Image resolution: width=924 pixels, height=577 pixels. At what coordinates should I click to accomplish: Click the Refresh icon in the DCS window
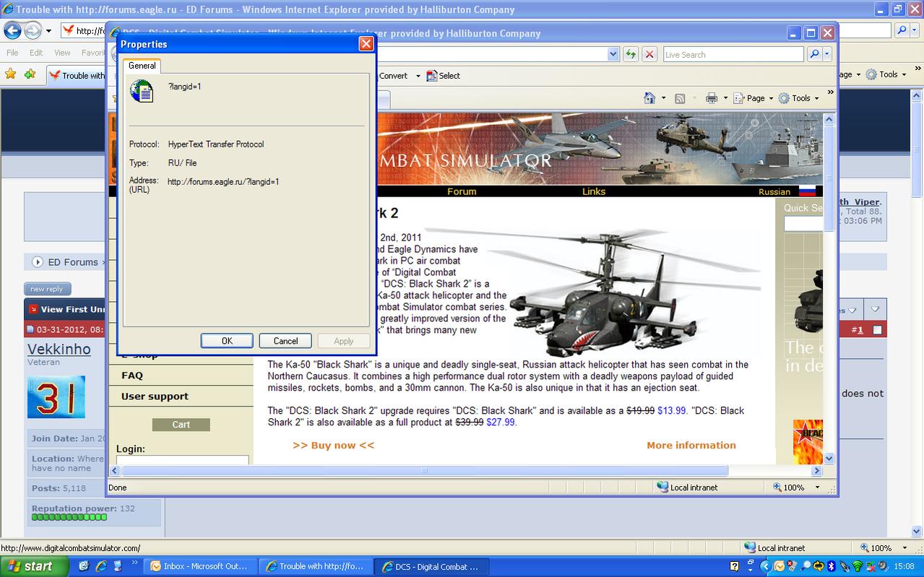(631, 54)
